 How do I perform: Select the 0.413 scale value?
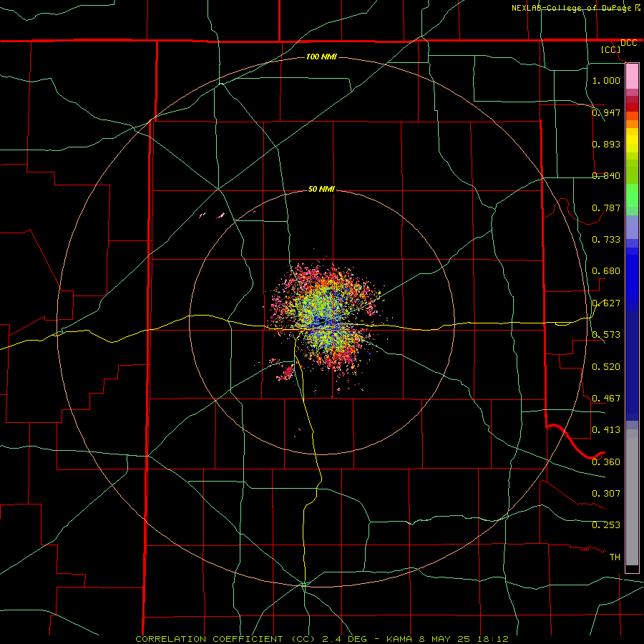pos(606,430)
